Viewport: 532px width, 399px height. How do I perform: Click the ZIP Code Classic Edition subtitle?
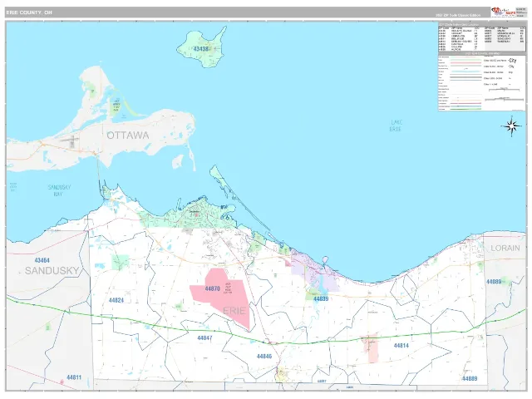(x=458, y=15)
